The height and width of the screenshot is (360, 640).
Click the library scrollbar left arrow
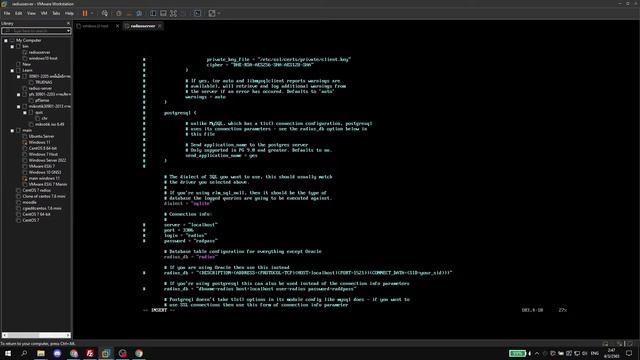coord(4,335)
